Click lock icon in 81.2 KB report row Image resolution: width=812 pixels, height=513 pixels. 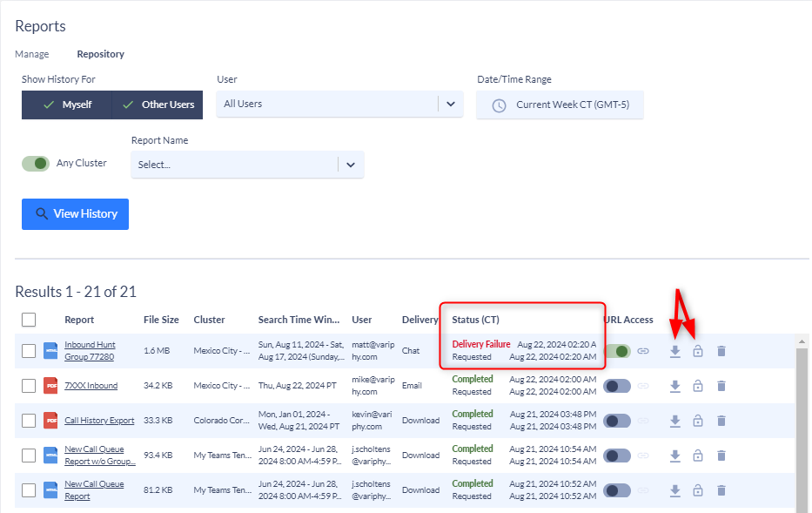click(x=698, y=490)
